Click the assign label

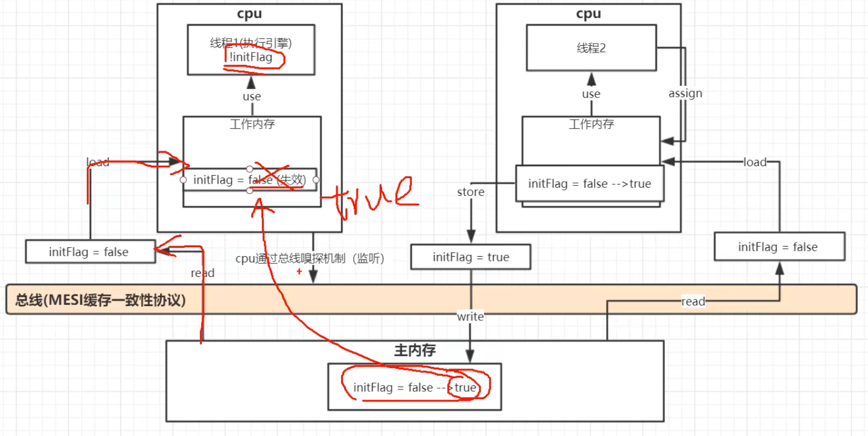(685, 94)
